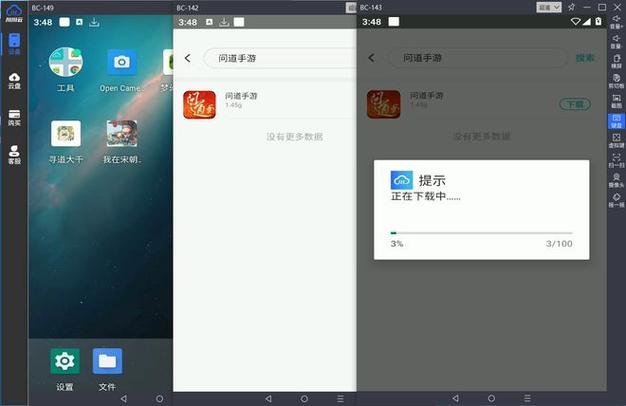
Task: Click the cloud icon in 提示 dialog
Action: pos(402,180)
